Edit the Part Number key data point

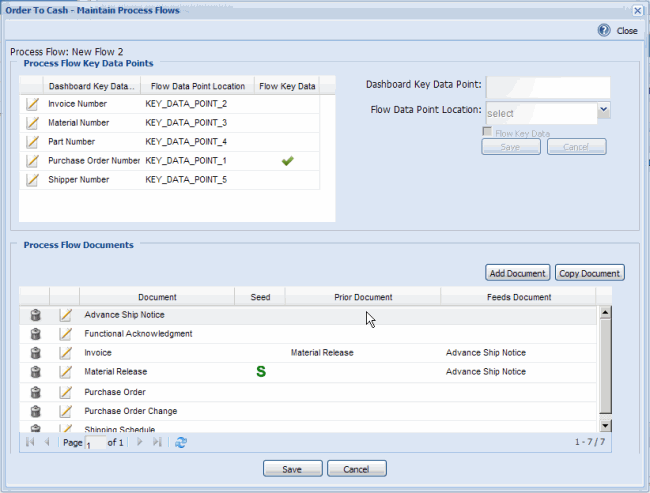[32, 142]
